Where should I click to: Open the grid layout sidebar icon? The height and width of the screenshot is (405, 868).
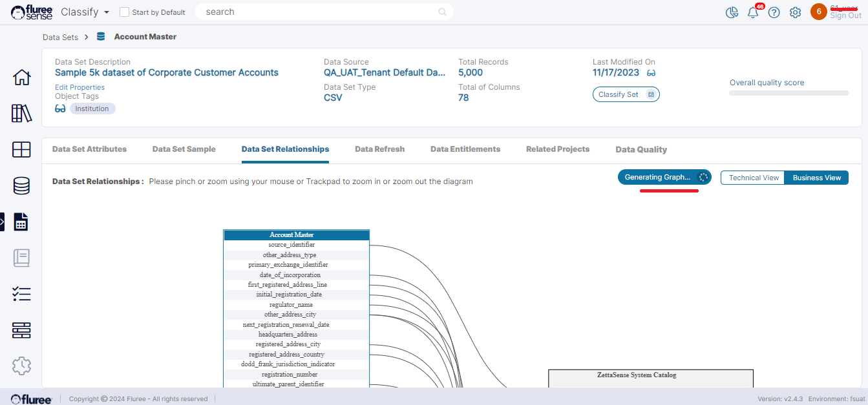click(21, 150)
